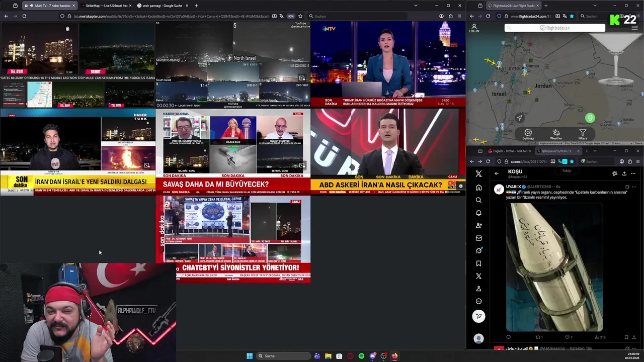
Task: Open a new tab in the x.com window
Action: pyautogui.click(x=587, y=151)
